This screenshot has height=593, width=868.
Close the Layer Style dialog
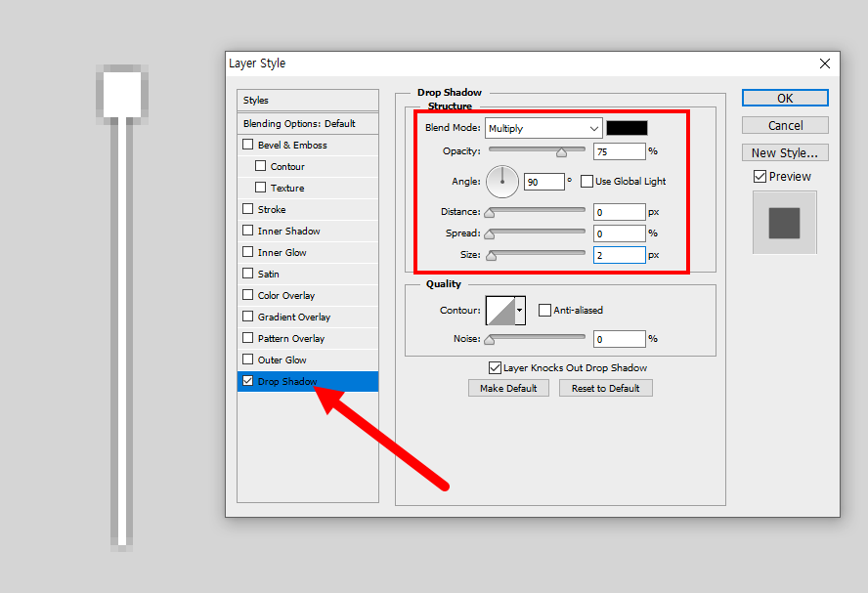[824, 64]
